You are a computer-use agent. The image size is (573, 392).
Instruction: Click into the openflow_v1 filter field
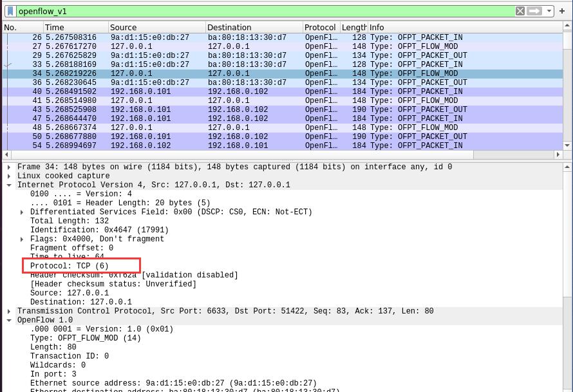click(x=265, y=12)
